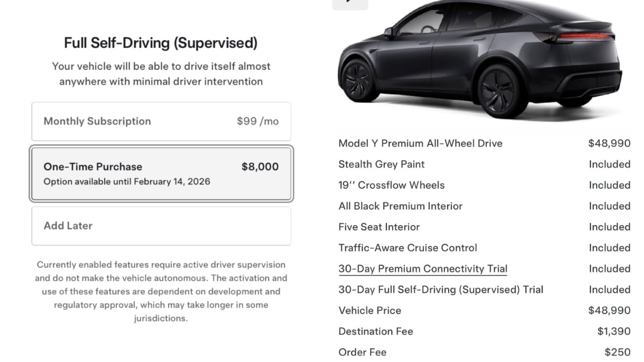Viewport: 644px width, 362px height.
Task: Click the Vehicle Price label
Action: click(x=370, y=311)
